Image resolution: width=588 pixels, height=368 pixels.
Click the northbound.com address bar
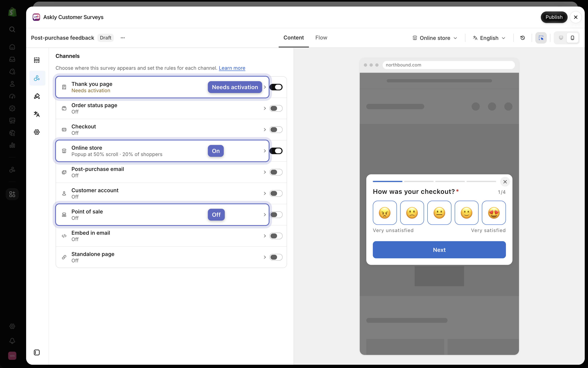tap(449, 65)
